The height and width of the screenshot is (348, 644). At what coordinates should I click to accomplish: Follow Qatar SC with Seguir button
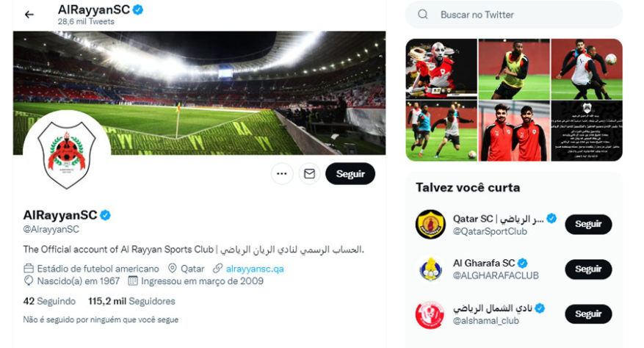(x=588, y=225)
